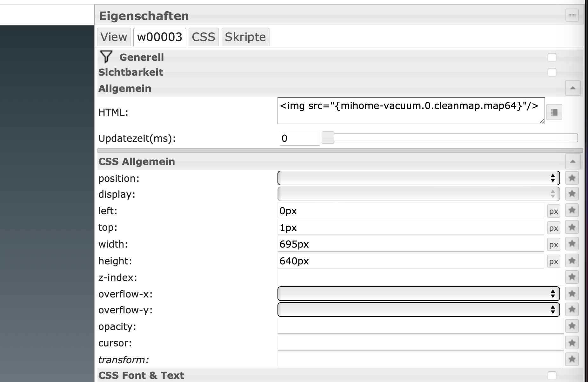Click into the HTML text area
Image resolution: width=588 pixels, height=382 pixels.
pyautogui.click(x=411, y=111)
